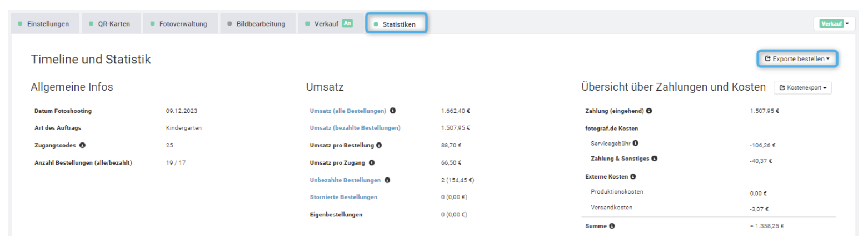Click info icon beside Zahlung (eingehend)
This screenshot has width=868, height=247.
(649, 111)
